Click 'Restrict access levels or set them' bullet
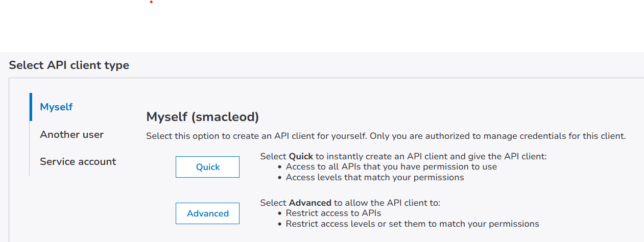The height and width of the screenshot is (242, 644). click(412, 224)
